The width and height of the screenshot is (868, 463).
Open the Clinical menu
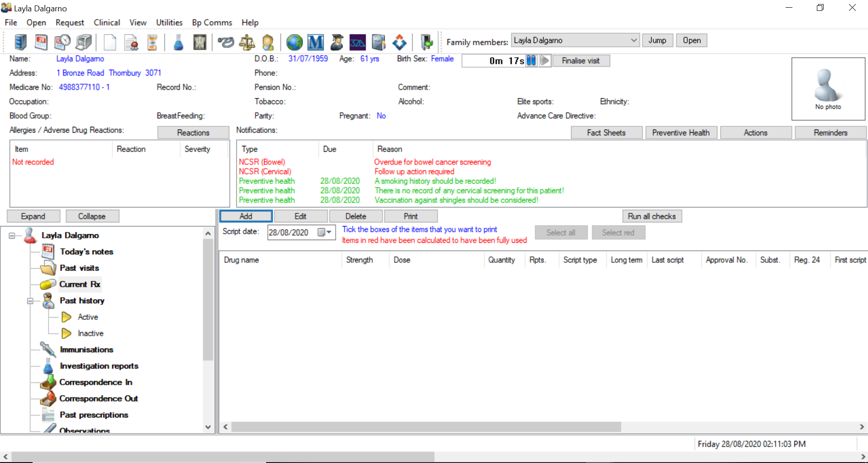click(x=107, y=22)
